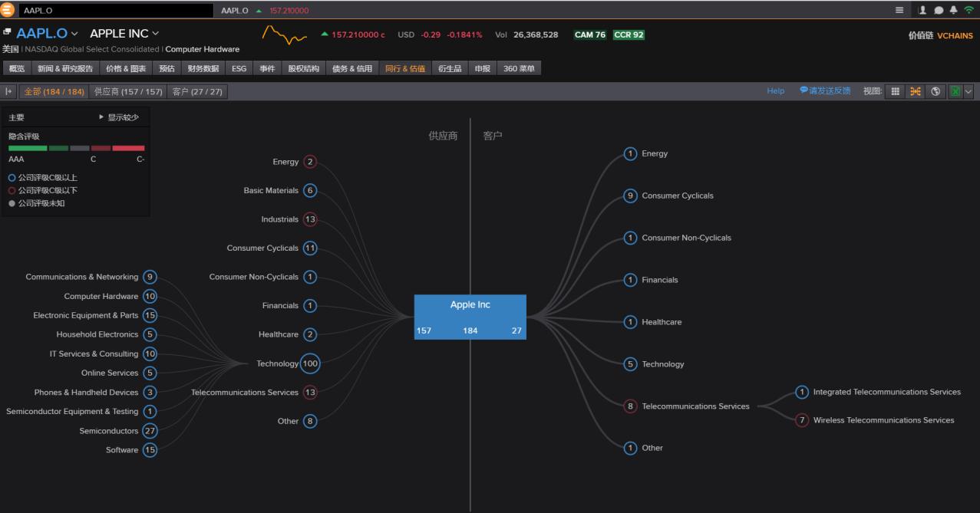Filter to 客户 (27 / 27)
This screenshot has height=513, width=980.
point(197,91)
